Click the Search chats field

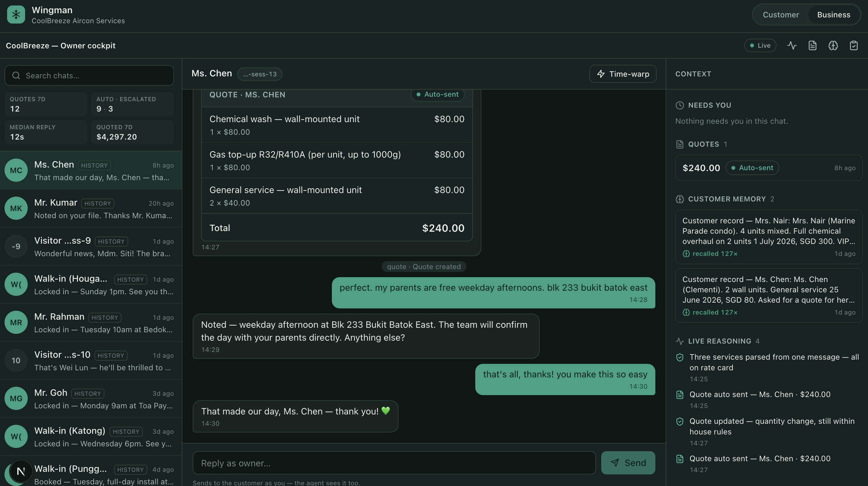point(89,75)
